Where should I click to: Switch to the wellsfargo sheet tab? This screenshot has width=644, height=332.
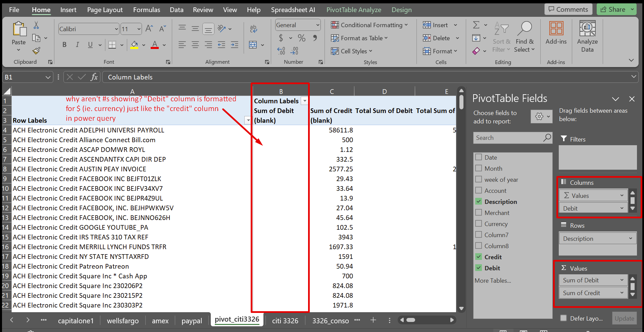coord(122,321)
